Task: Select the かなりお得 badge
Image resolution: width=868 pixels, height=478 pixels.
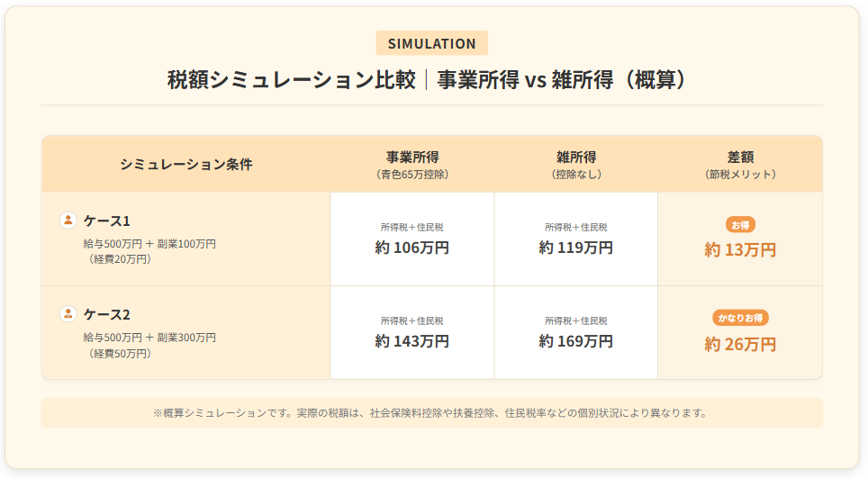Action: tap(740, 318)
